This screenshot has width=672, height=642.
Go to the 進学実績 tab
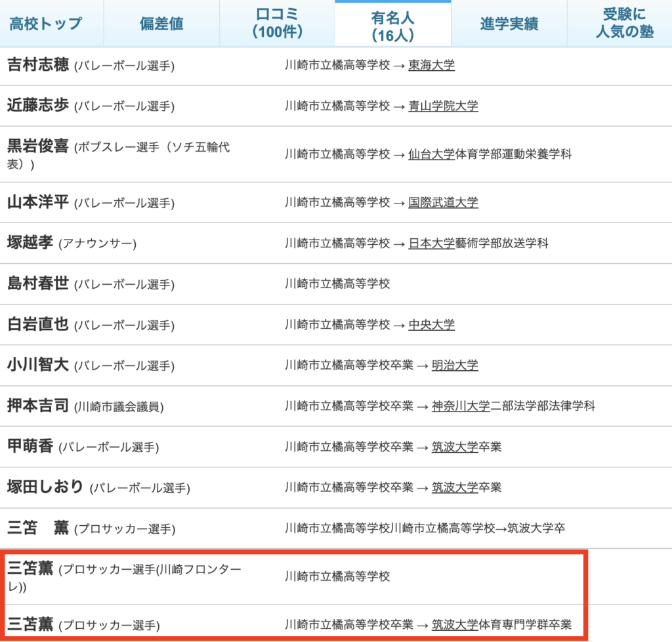(509, 24)
